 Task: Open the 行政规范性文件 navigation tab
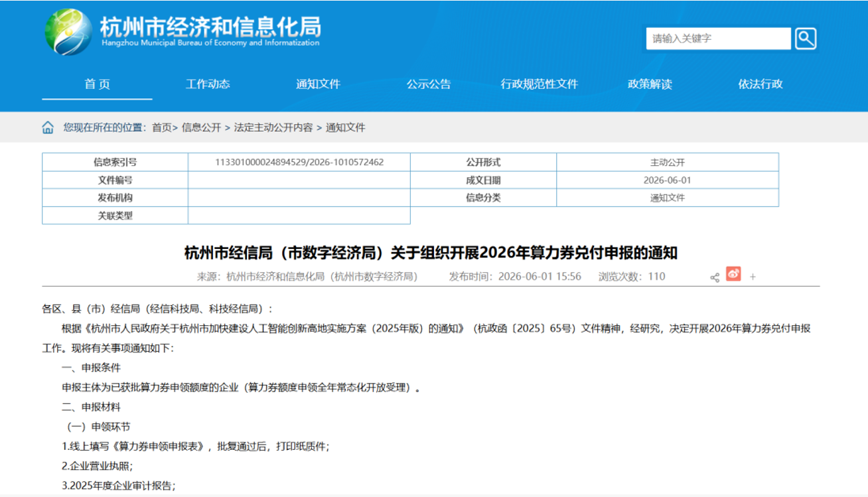[x=540, y=84]
